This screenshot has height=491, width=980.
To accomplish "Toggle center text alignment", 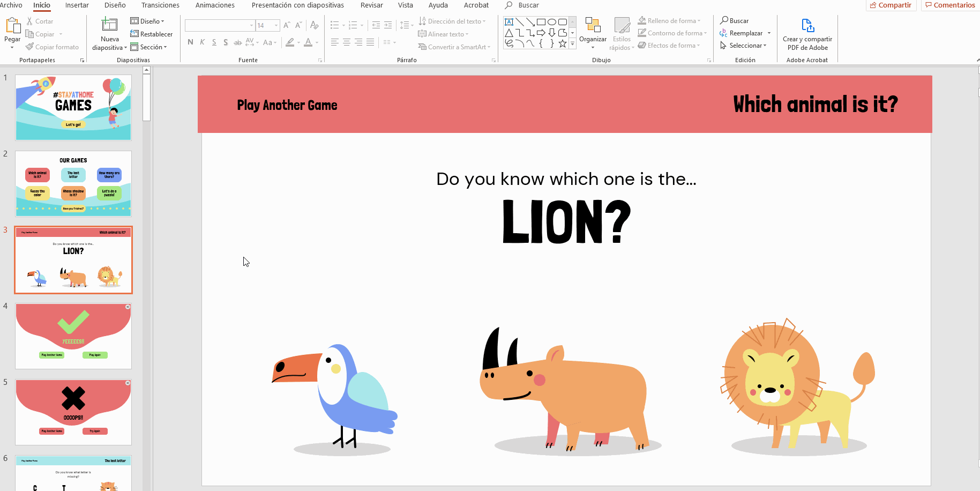I will 347,42.
